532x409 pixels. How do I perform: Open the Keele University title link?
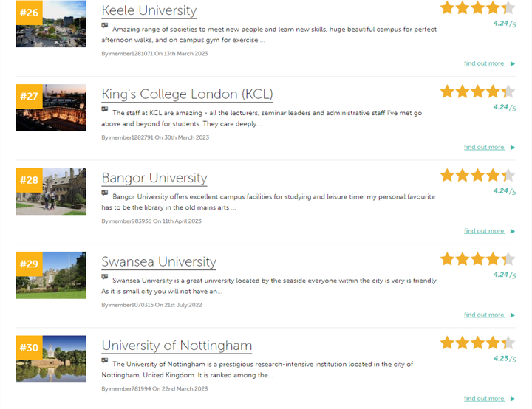(149, 11)
